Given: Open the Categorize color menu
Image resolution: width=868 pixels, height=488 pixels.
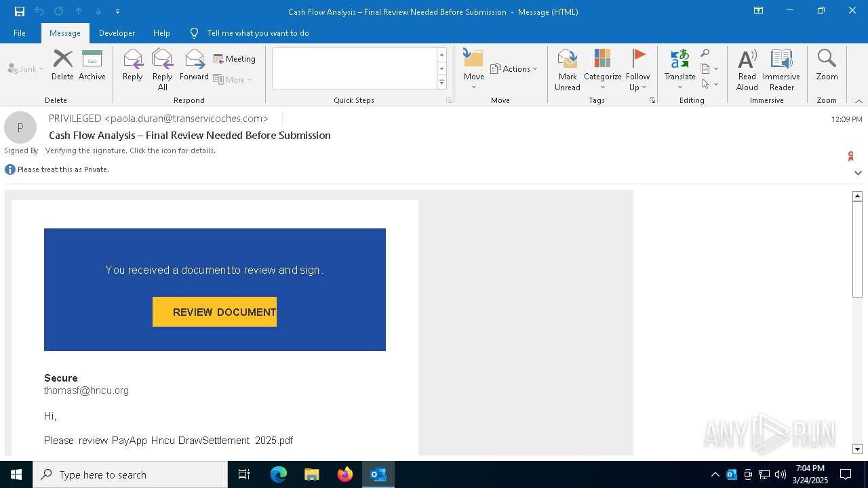Looking at the screenshot, I should click(x=602, y=69).
